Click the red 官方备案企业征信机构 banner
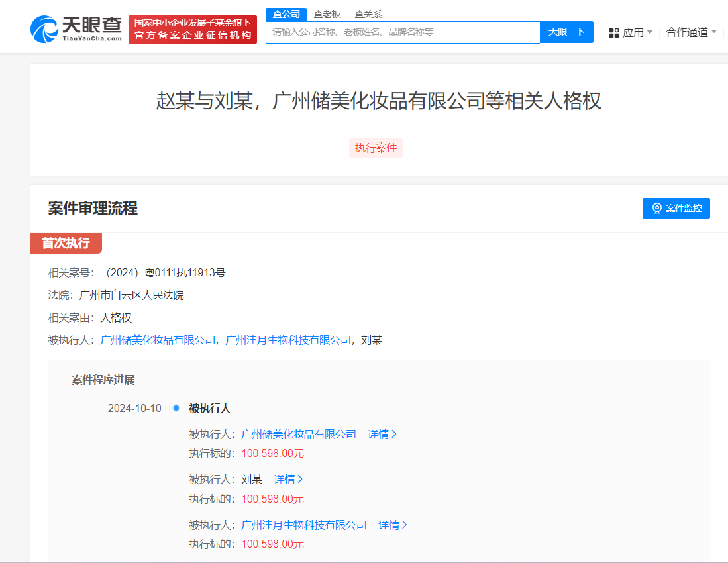The width and height of the screenshot is (728, 563). (193, 29)
